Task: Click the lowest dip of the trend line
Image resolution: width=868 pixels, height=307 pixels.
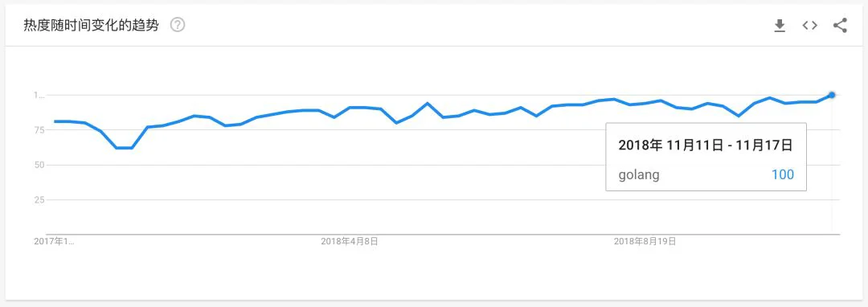Action: 124,148
